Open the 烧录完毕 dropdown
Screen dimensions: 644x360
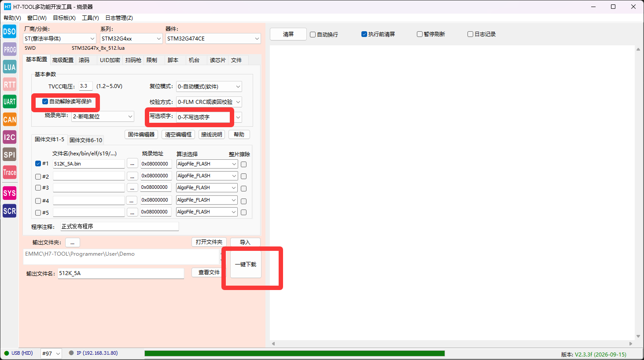103,117
